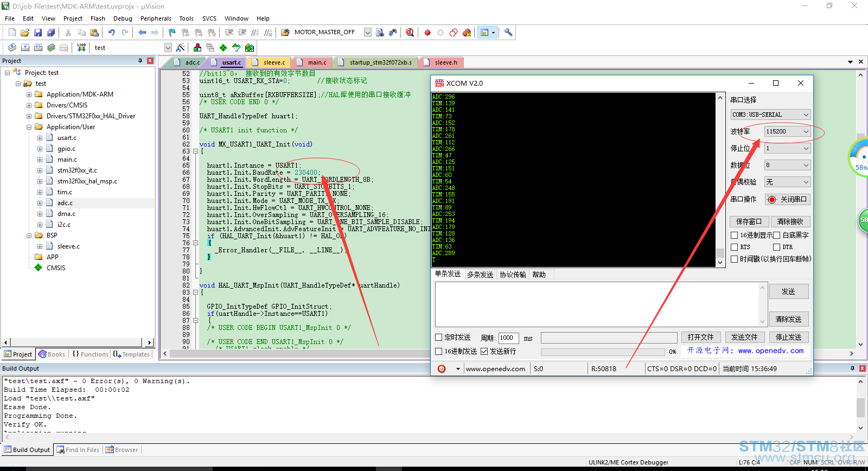The width and height of the screenshot is (868, 471).
Task: Open Manage Run-Time Environment green diamond
Action: tap(223, 48)
